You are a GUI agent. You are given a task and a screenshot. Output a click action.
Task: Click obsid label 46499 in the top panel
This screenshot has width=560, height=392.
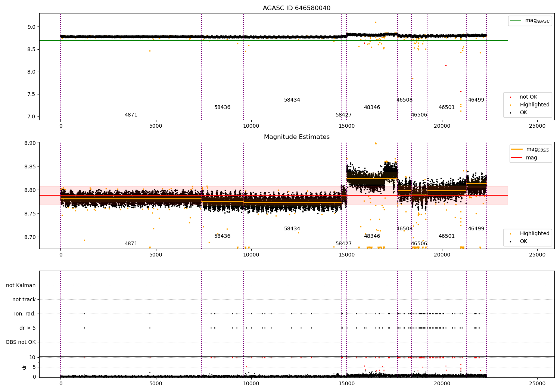pos(476,100)
